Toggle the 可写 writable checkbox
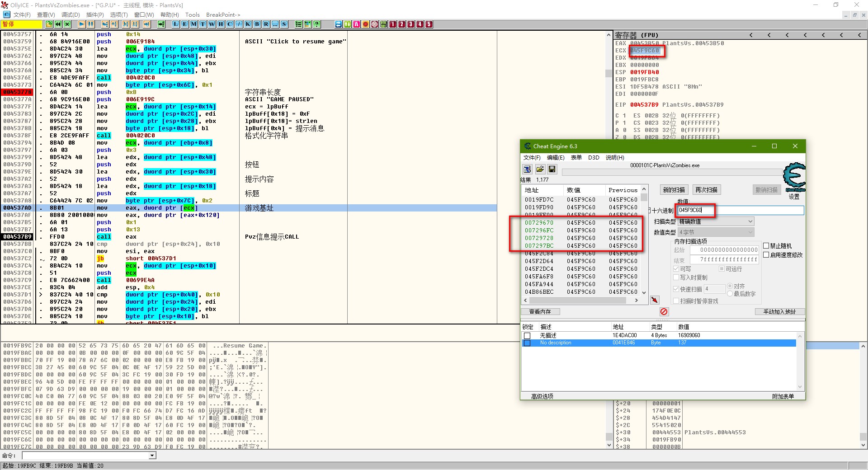Screen dimensions: 868x470 coord(676,269)
